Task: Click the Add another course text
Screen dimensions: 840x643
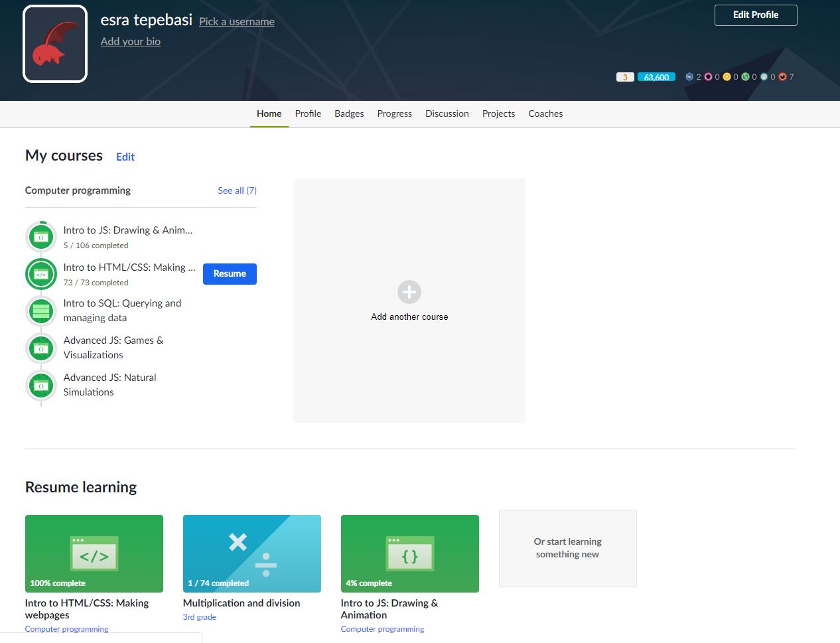Action: click(409, 317)
